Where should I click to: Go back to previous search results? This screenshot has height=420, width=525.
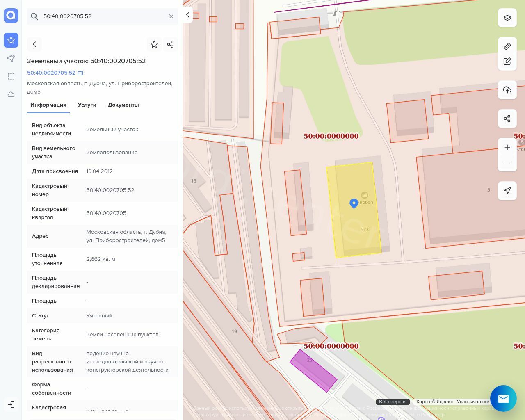34,44
